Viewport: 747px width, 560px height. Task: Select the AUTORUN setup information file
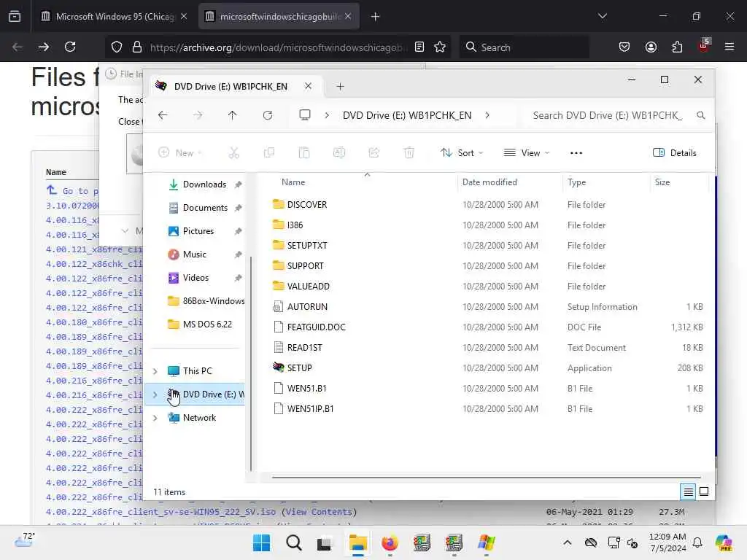[307, 307]
